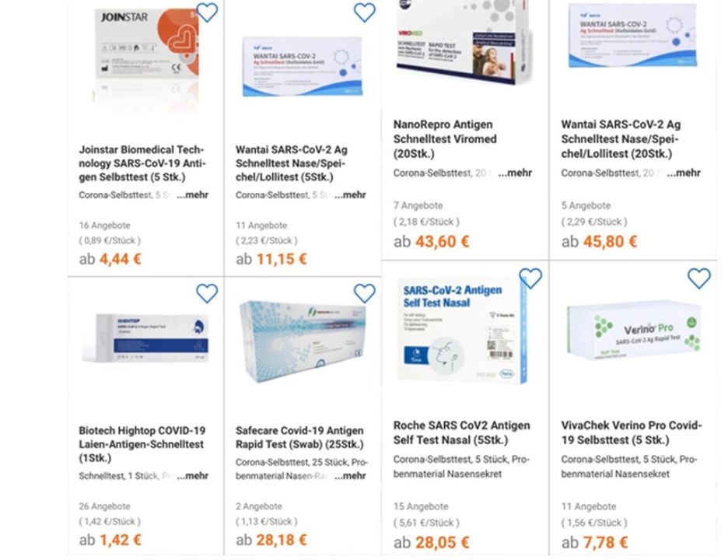Save Safecare Covid-19 Rapid Test via heart

365,293
